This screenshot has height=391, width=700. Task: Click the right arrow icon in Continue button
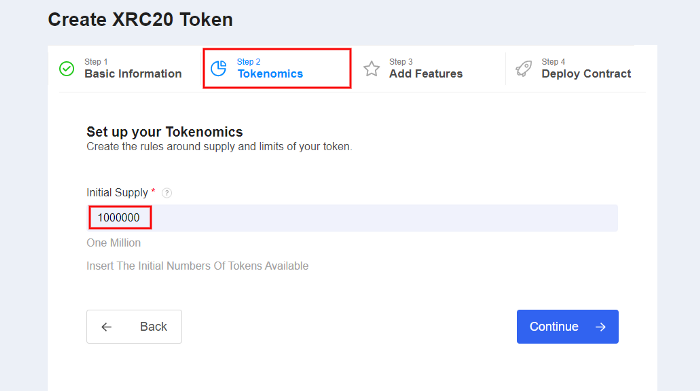[x=600, y=327]
